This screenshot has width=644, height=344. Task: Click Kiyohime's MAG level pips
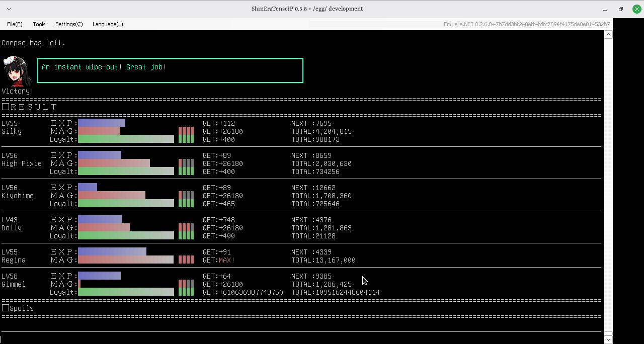coord(186,195)
